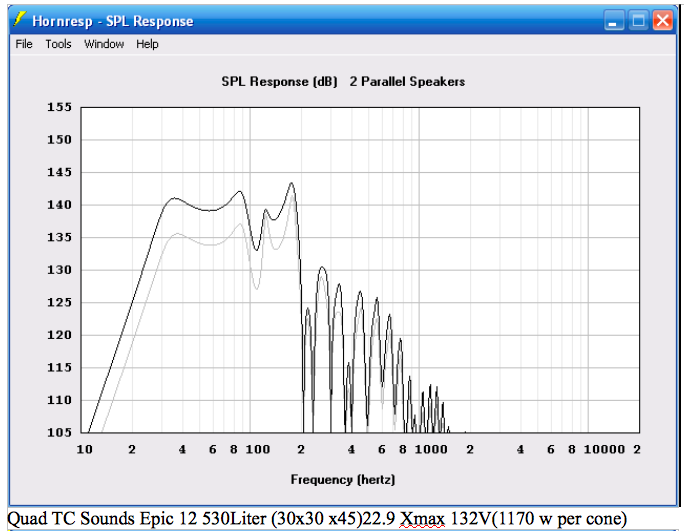Screen dimensions: 684x531
Task: Click '132V(1170 w per cone)' in the caption
Action: (538, 519)
